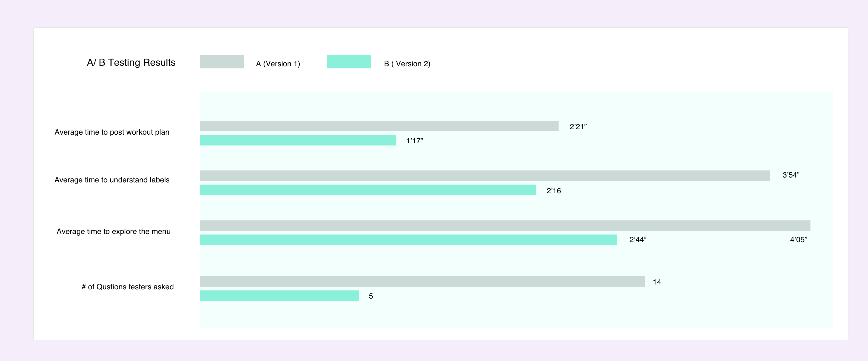Click the gray Version 1 legend swatch
This screenshot has height=361, width=868.
click(222, 62)
